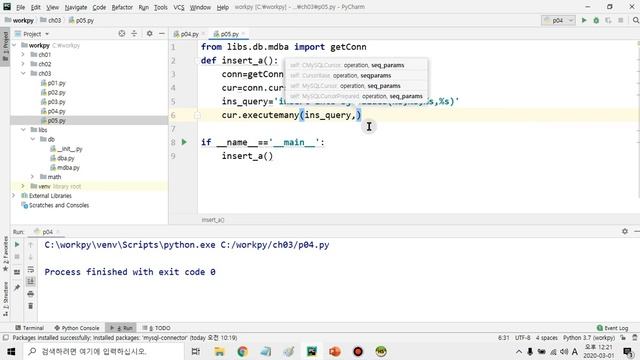640x360 pixels.
Task: Toggle soft-wrap in the Run console
Action: click(31, 269)
